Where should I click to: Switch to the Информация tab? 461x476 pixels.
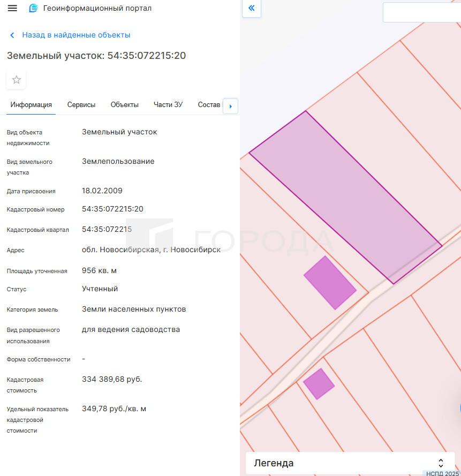pos(31,105)
